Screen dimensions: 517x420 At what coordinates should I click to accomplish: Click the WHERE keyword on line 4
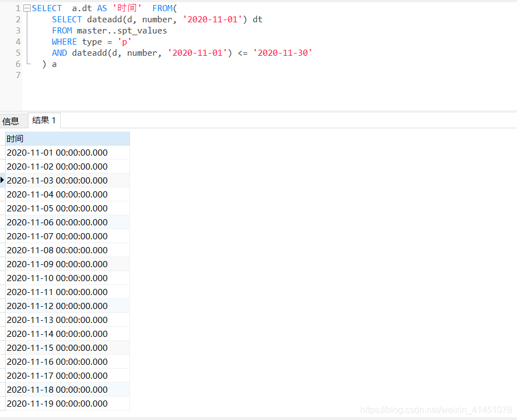click(64, 41)
